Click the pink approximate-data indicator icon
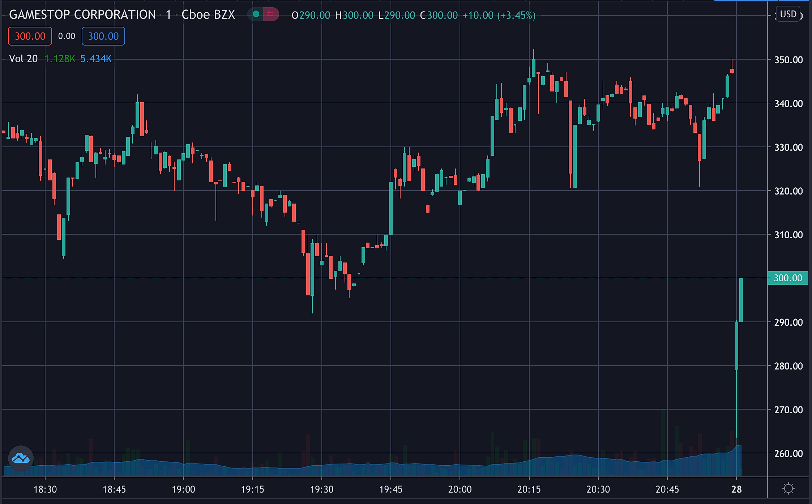Screen dimensions: 812x504 tap(270, 14)
